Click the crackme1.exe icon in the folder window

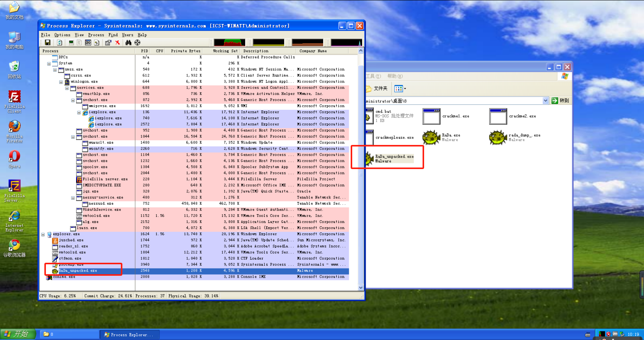[431, 116]
